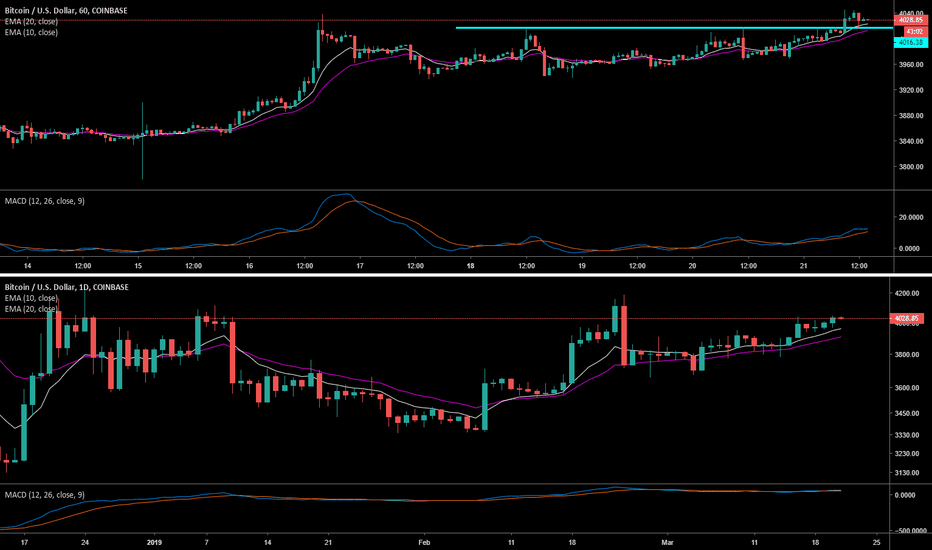Click 3230.00 on the daily price axis

click(x=906, y=454)
